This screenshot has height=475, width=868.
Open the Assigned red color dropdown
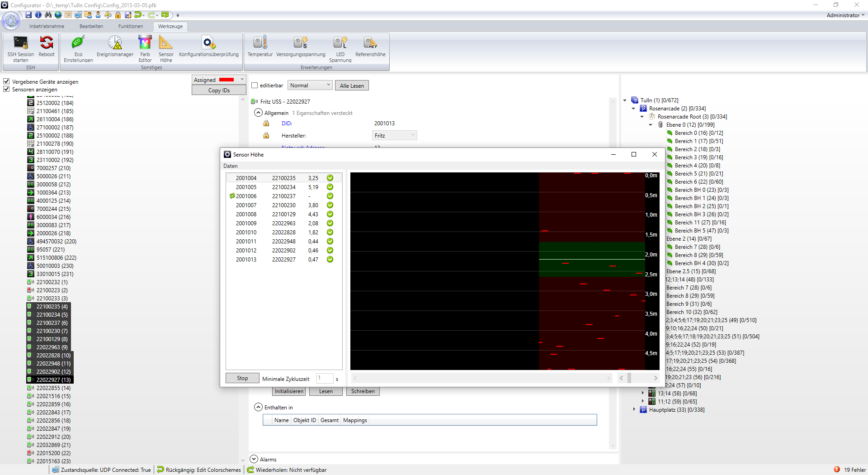[x=219, y=80]
